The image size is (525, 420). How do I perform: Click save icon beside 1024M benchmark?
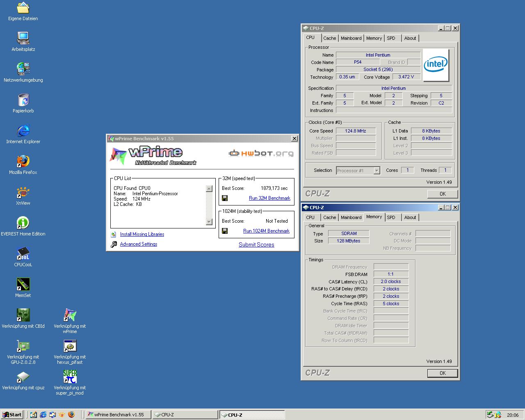point(225,231)
